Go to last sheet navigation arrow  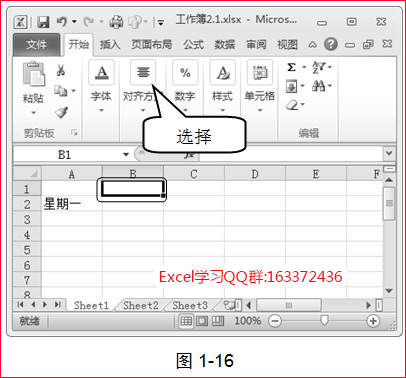point(58,305)
